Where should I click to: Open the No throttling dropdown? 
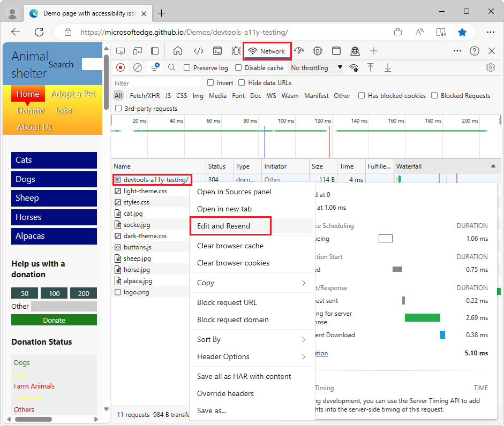click(x=315, y=67)
